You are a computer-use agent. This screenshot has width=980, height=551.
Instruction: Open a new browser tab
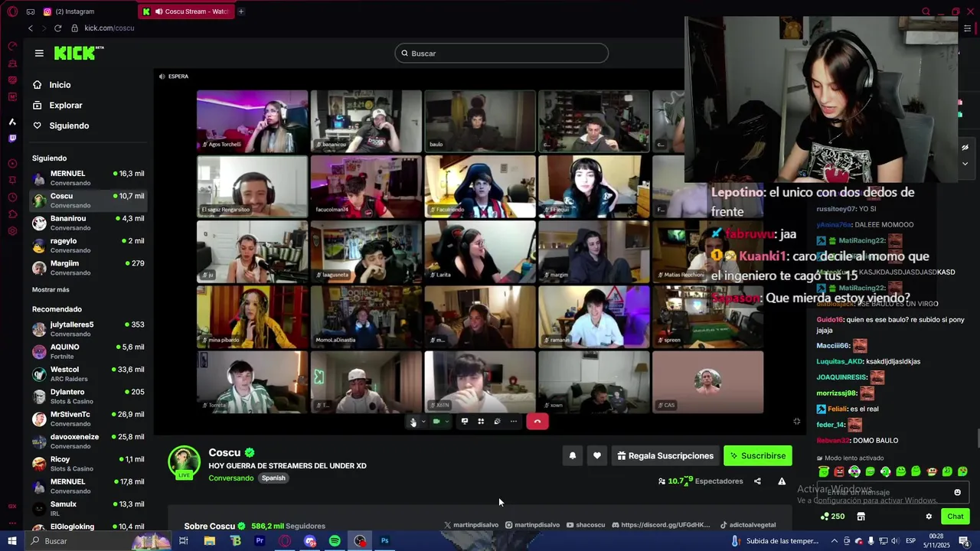pos(241,11)
